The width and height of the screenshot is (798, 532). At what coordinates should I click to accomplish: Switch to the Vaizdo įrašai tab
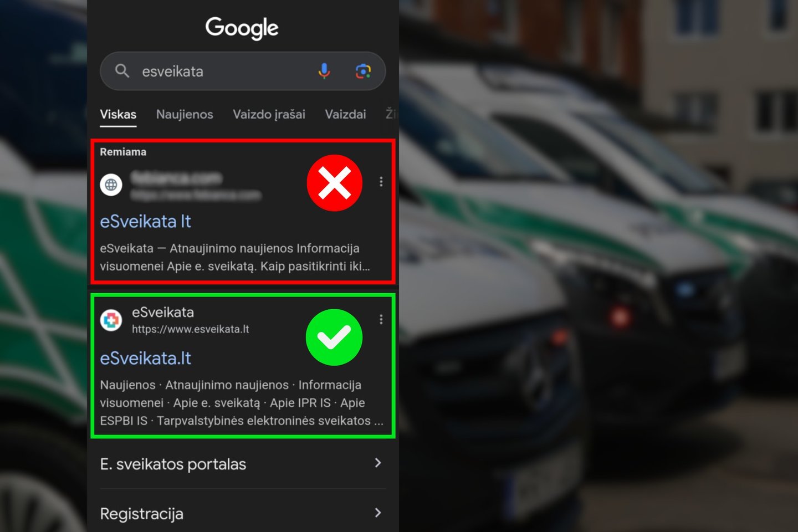click(x=269, y=114)
